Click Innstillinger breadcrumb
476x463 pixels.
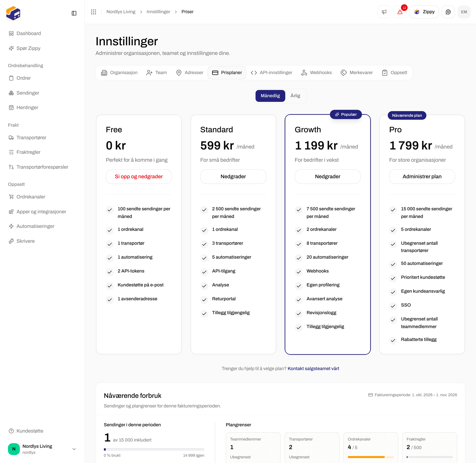click(158, 12)
